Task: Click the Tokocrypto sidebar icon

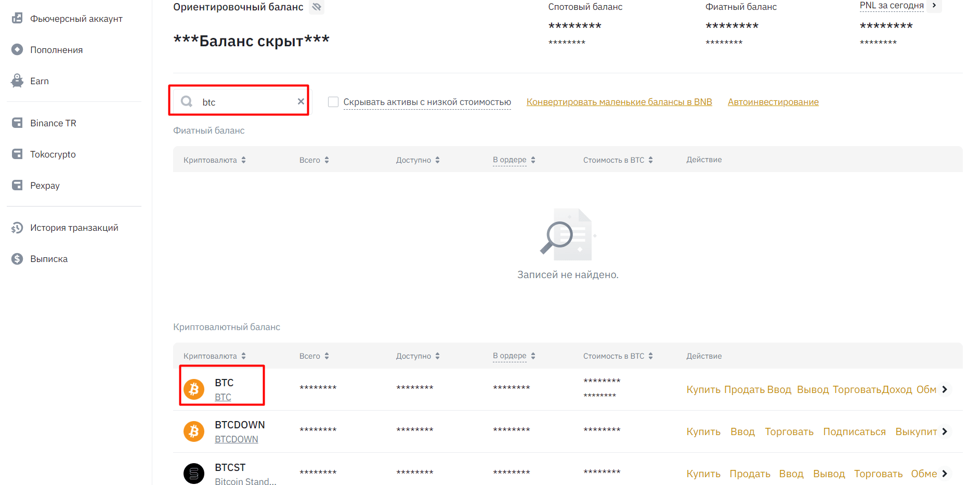Action: point(17,154)
